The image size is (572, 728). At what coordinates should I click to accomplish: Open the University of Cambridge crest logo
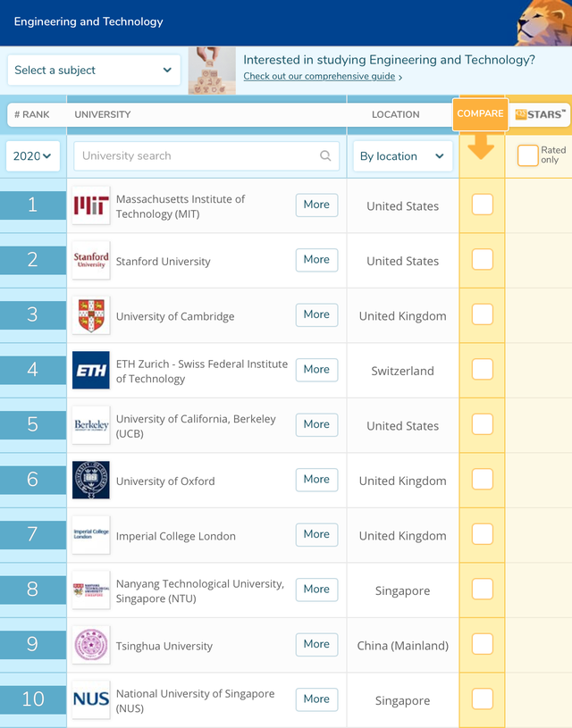click(x=91, y=315)
